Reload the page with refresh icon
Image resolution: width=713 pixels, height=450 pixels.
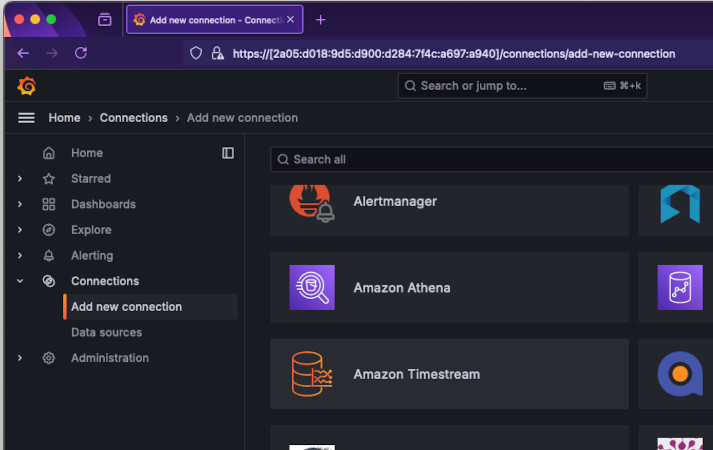tap(81, 53)
